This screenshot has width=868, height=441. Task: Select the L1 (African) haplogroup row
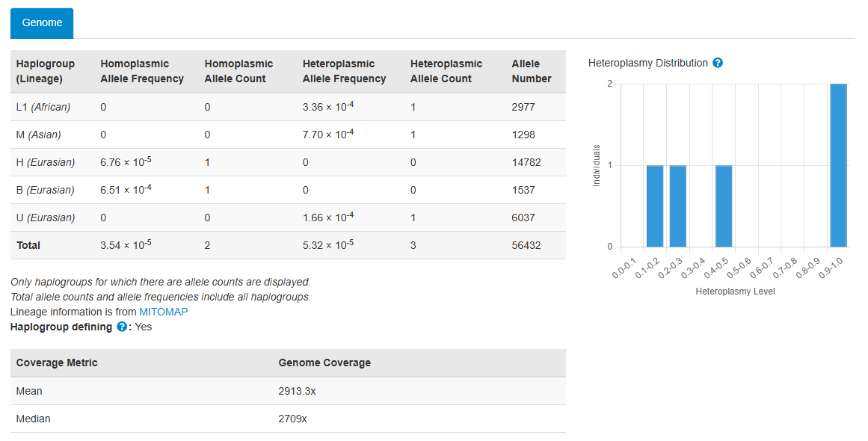(43, 107)
